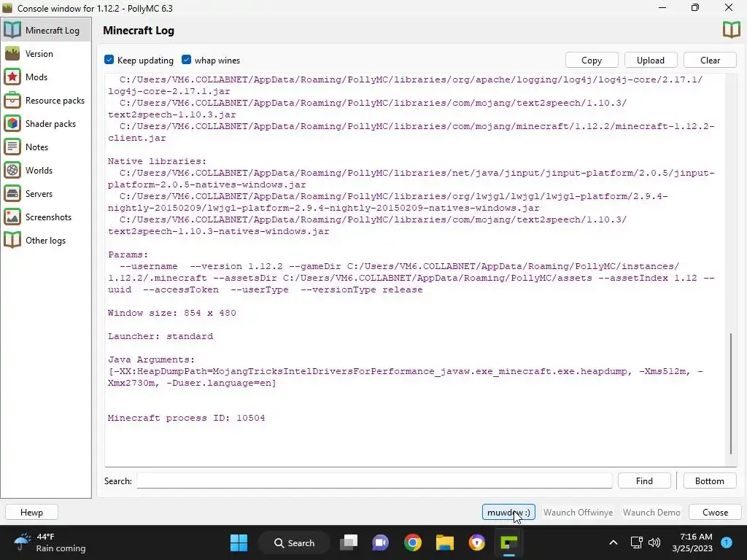Screen dimensions: 747x560
Task: Click the log vertical scrollbar thumb
Action: (x=731, y=394)
